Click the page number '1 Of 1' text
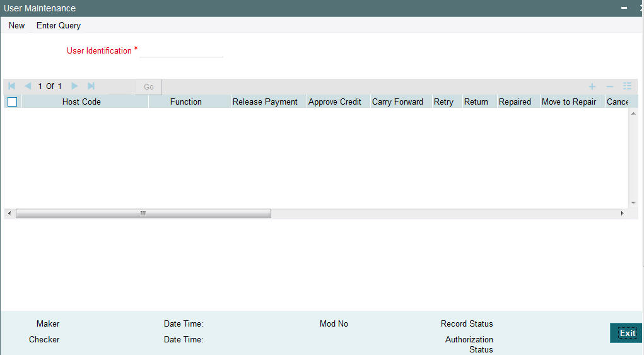The image size is (644, 355). 50,86
